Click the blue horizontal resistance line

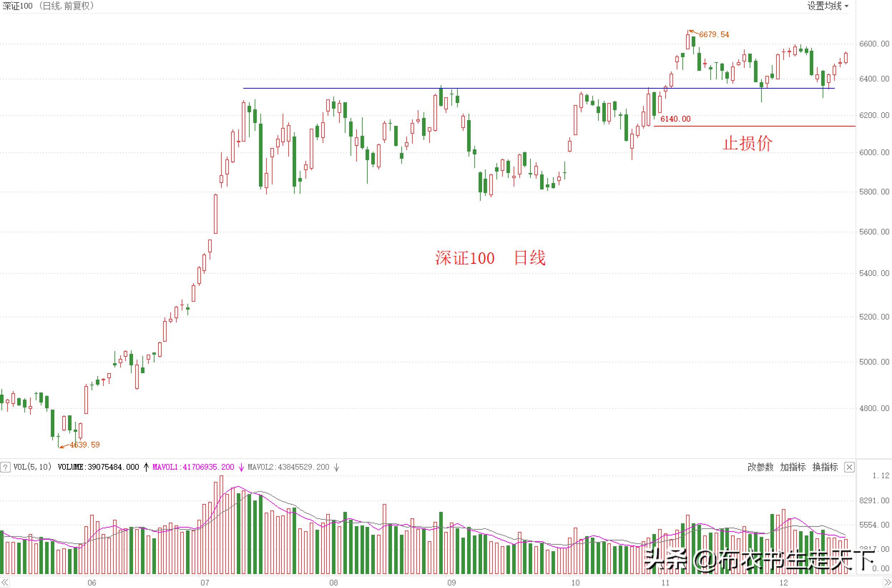click(375, 88)
